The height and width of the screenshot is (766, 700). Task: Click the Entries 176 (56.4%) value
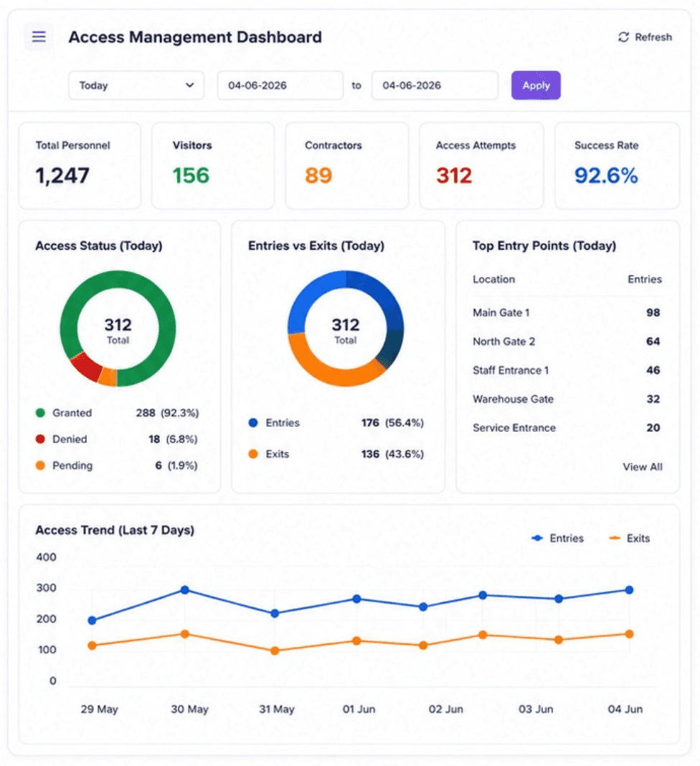click(392, 422)
